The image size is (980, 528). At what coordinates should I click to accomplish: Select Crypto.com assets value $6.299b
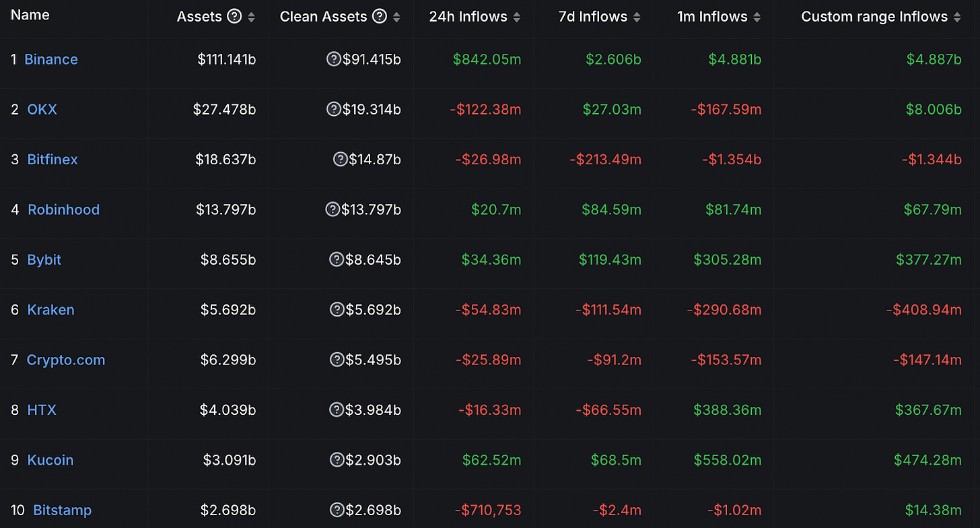click(x=228, y=360)
